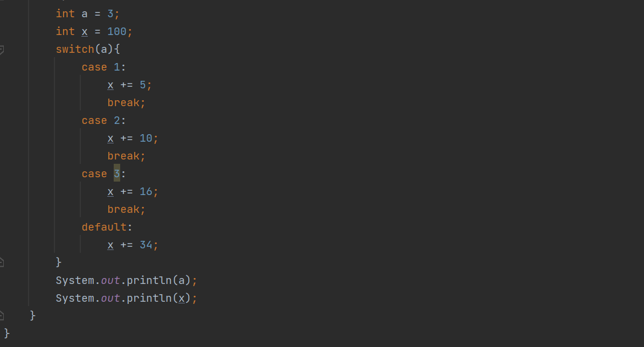Click the switch keyword
644x347 pixels.
75,49
